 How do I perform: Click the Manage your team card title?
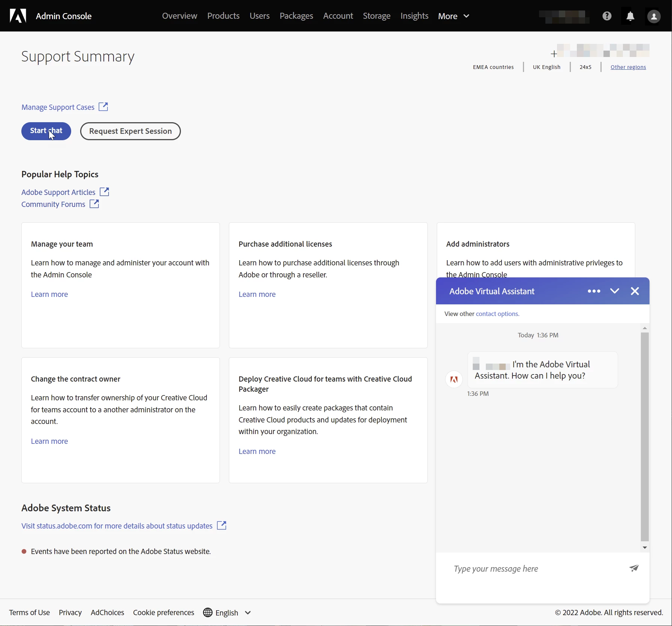(62, 244)
